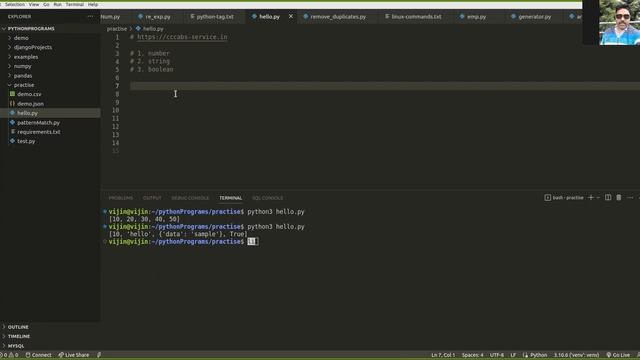Place cursor on empty editor line 7
This screenshot has width=640, height=360.
coord(384,86)
